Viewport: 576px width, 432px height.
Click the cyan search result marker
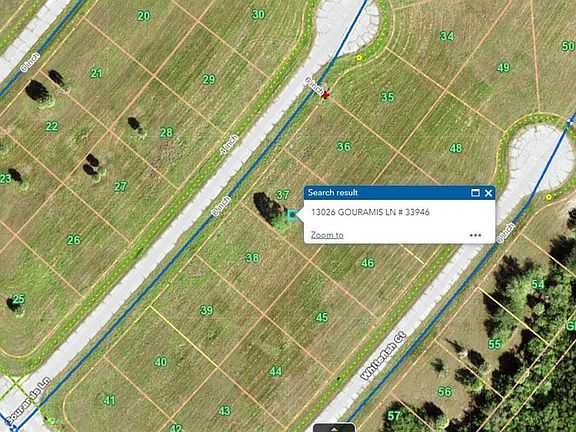point(292,215)
